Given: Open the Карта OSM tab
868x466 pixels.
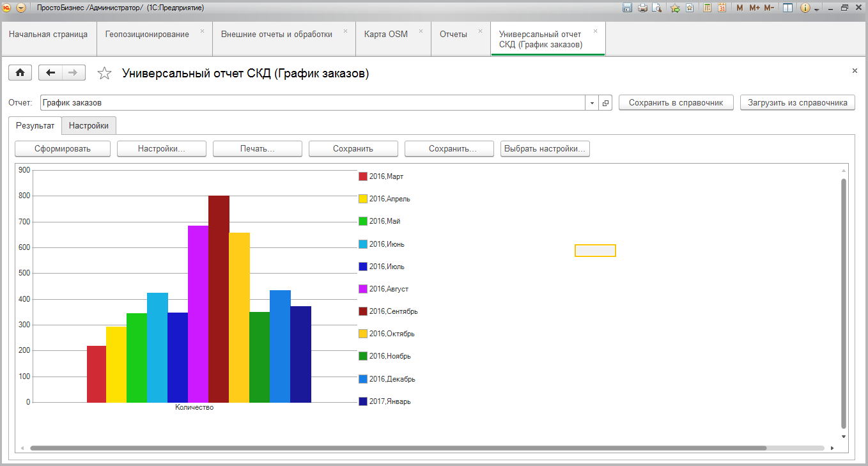Looking at the screenshot, I should (385, 35).
